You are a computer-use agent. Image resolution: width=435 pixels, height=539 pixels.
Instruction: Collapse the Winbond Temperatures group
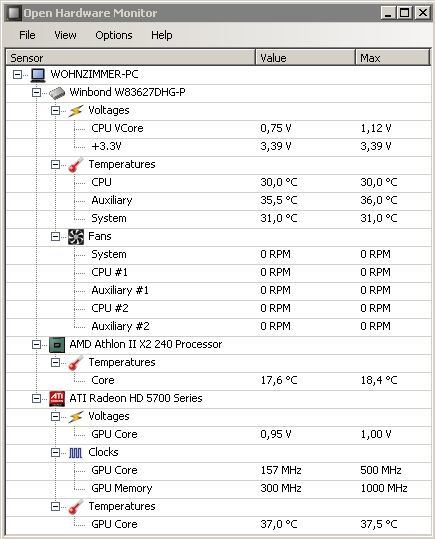(55, 165)
